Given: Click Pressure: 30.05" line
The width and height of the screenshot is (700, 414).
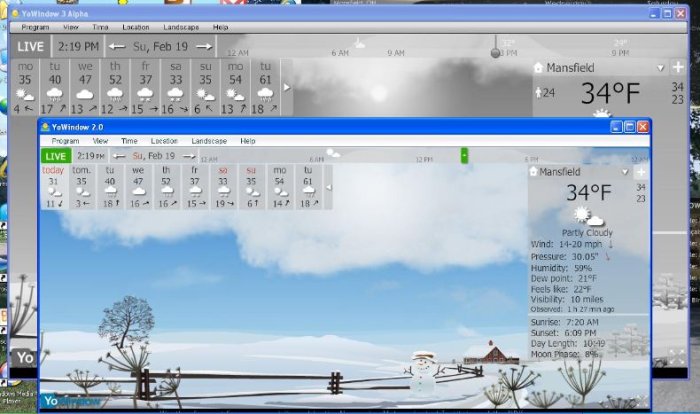Looking at the screenshot, I should 570,257.
